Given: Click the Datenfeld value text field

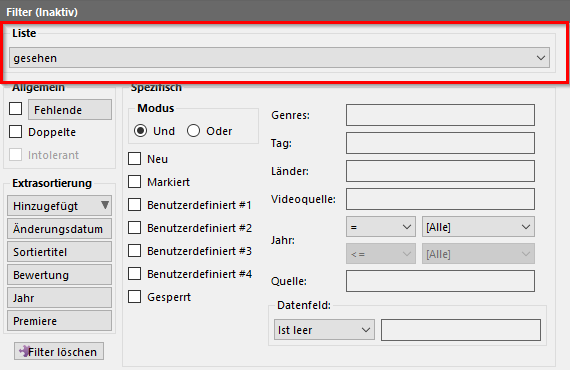Looking at the screenshot, I should tap(461, 330).
